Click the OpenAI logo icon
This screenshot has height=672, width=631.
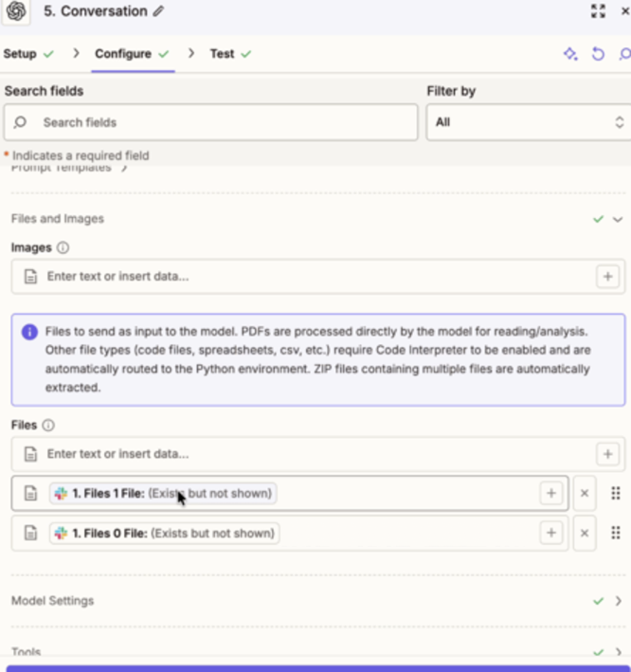(16, 12)
